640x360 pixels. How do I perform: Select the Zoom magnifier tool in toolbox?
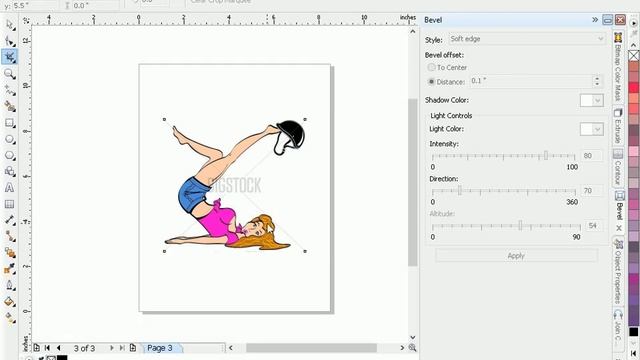(9, 73)
